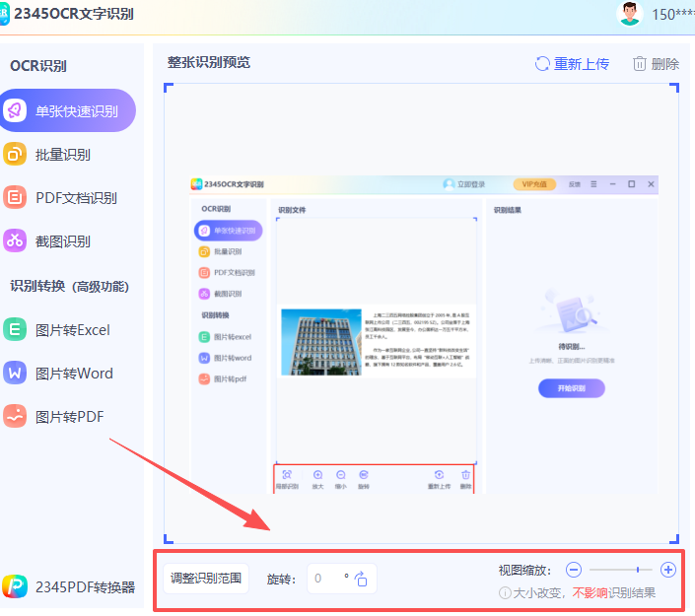
Task: Click 重新上传 to re-upload image
Action: coord(572,63)
